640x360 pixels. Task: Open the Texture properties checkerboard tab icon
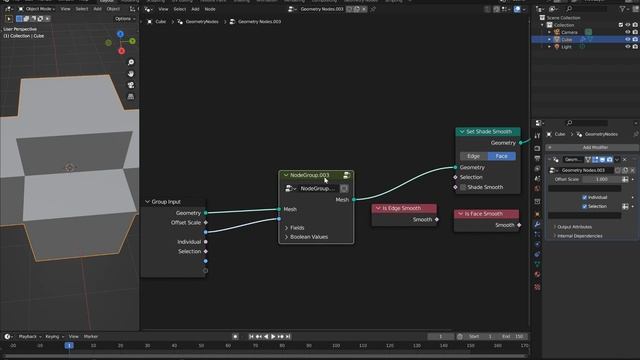(x=537, y=287)
